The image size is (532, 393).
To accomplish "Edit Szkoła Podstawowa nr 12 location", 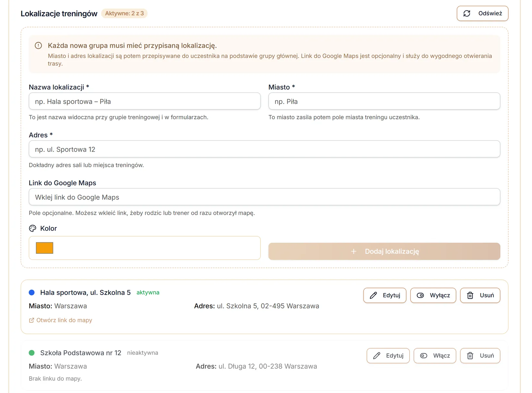I will click(x=388, y=356).
